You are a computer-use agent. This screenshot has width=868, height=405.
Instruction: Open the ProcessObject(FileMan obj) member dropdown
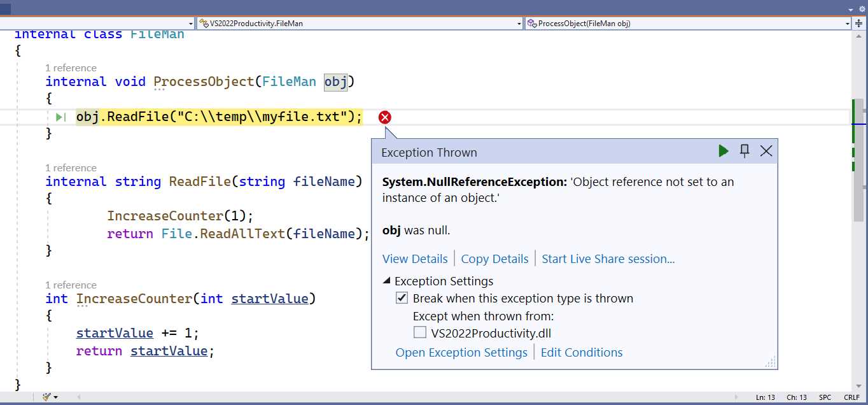coord(846,23)
